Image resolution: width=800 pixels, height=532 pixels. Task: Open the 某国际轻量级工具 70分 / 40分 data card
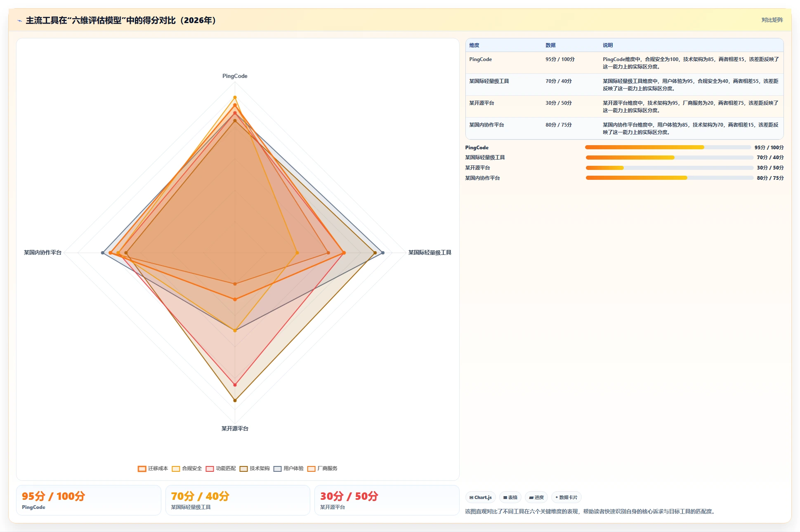(x=238, y=500)
